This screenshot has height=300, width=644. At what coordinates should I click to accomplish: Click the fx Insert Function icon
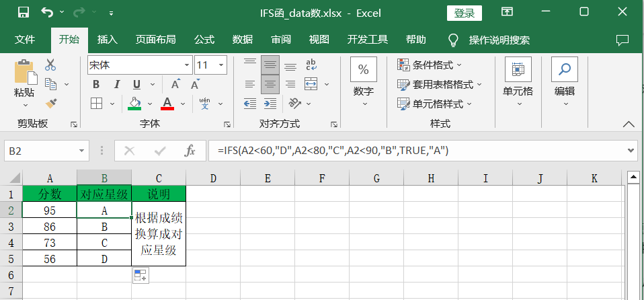click(x=190, y=151)
